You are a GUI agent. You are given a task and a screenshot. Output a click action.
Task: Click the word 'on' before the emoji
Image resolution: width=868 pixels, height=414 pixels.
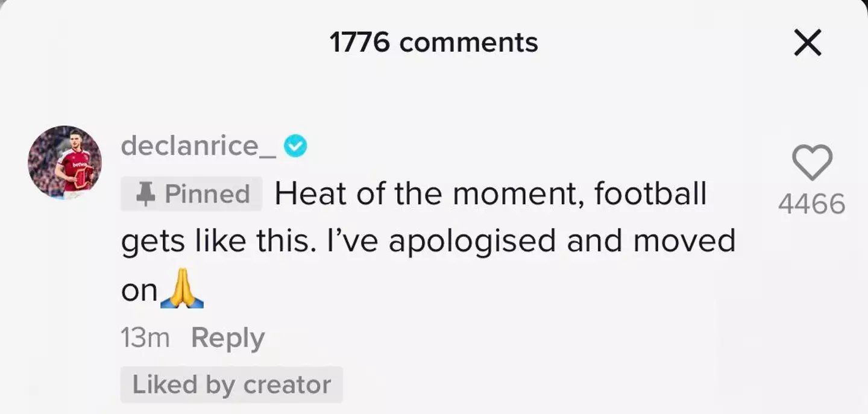tap(139, 291)
